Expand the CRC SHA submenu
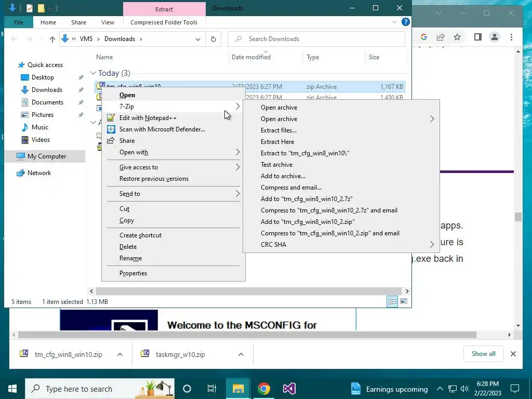 pyautogui.click(x=432, y=245)
